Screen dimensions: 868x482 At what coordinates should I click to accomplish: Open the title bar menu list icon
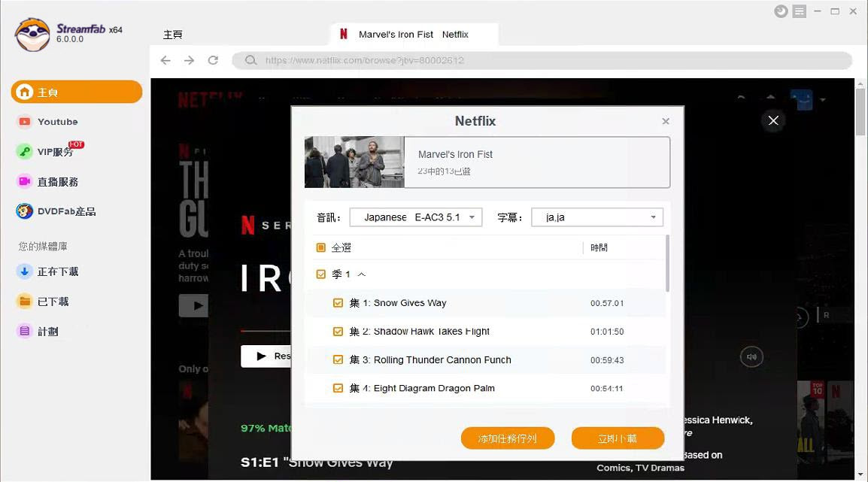tap(800, 11)
